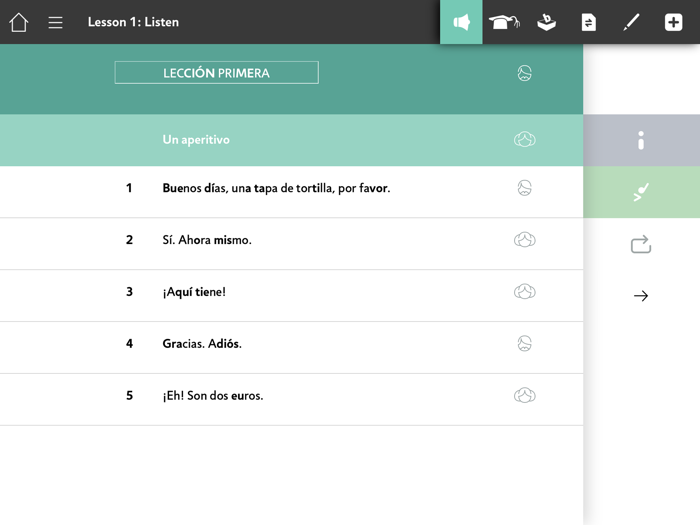Play speaker icon for 'Son dos euros'
700x525 pixels.
click(x=525, y=395)
